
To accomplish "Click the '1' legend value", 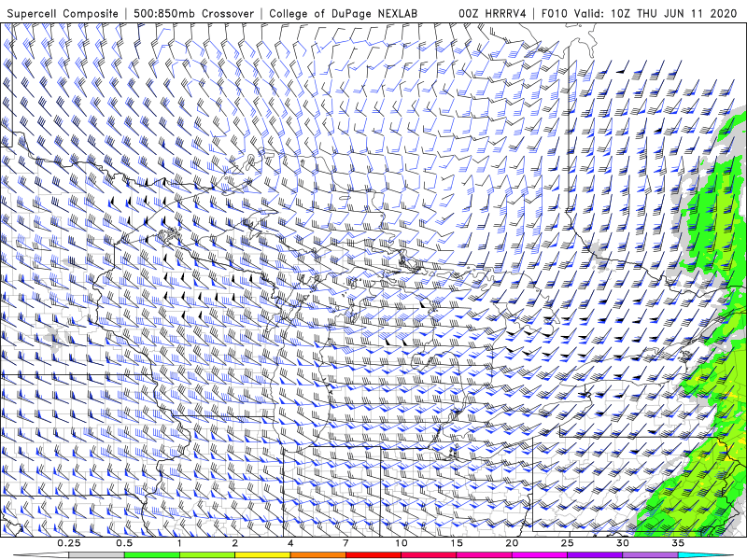I will pos(179,543).
